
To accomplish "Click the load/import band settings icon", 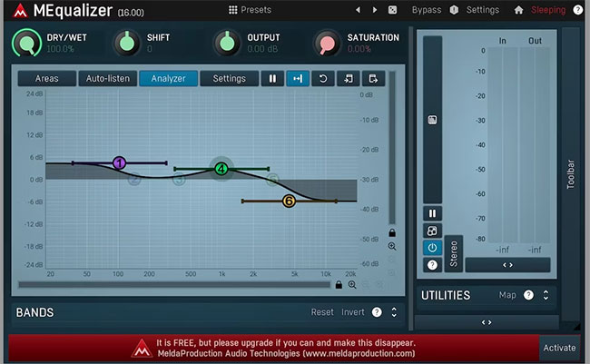I will click(348, 78).
